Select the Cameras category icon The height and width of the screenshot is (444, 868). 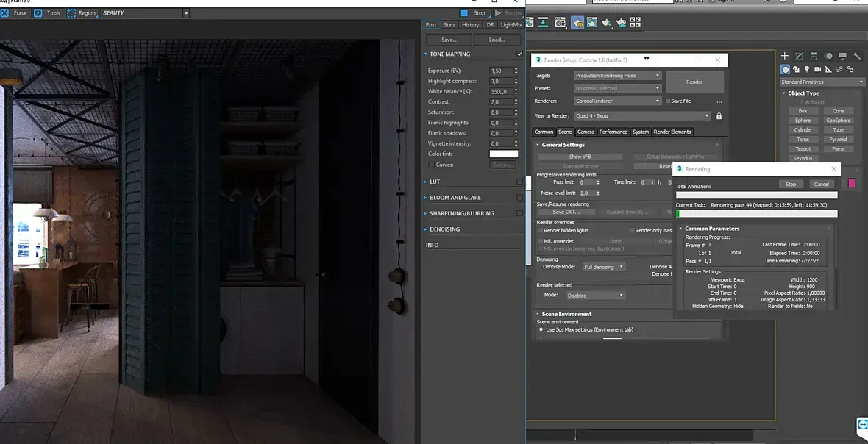coord(819,69)
